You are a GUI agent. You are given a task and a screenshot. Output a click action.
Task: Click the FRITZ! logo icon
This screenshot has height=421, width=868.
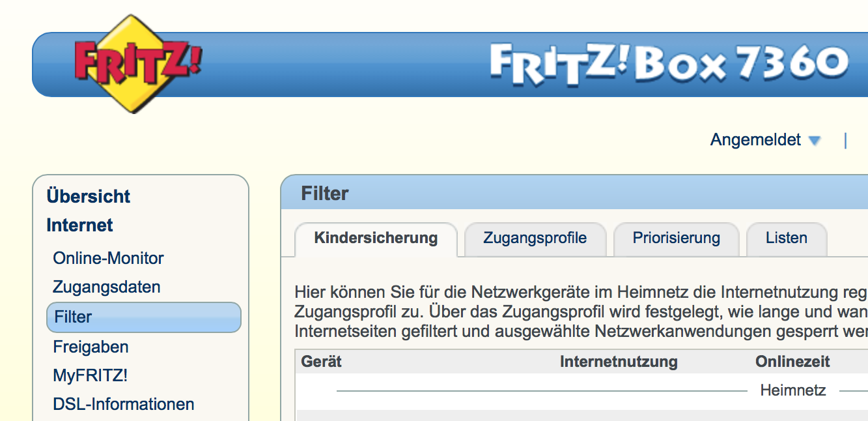click(x=138, y=64)
